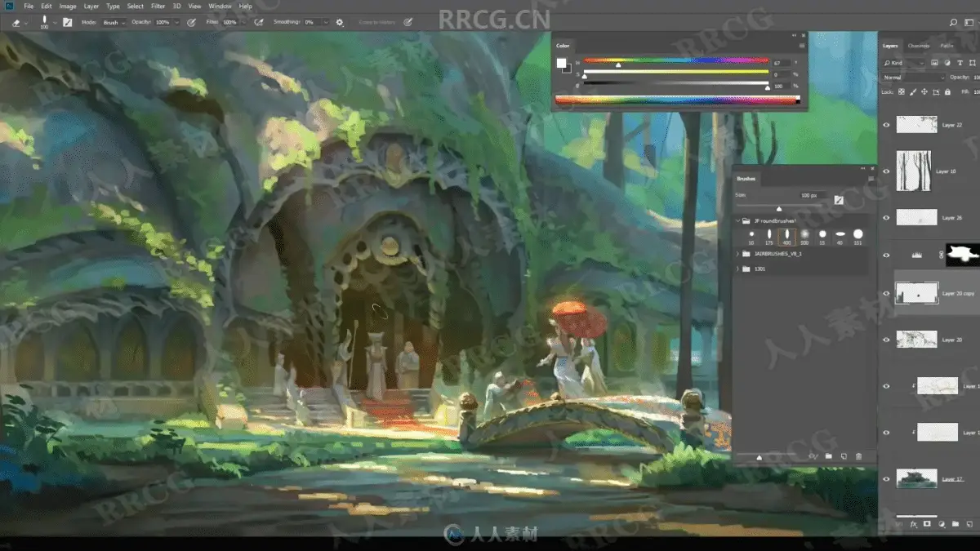Screen dimensions: 980x551
Task: Pick a color from the spectrum ramp
Action: coord(677,100)
